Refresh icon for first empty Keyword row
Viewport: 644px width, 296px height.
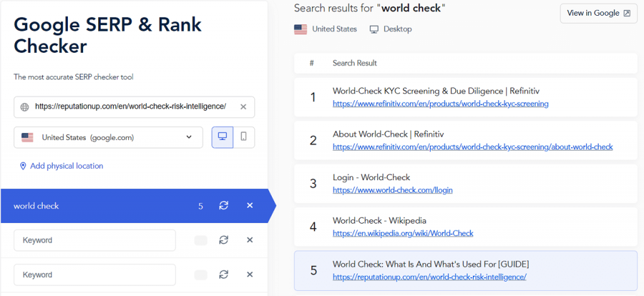[223, 240]
